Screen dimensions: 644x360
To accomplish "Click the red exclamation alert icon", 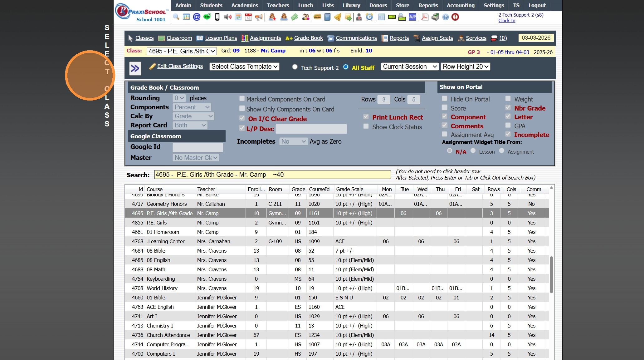I will pyautogui.click(x=455, y=17).
